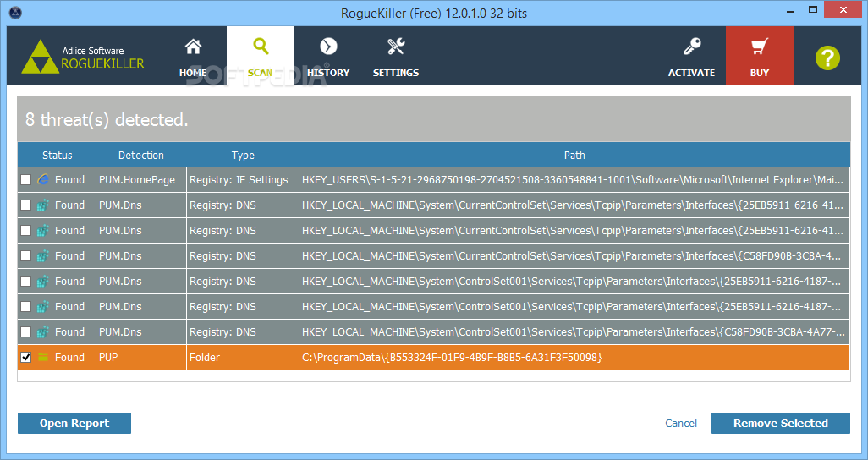The image size is (868, 460).
Task: Select the 'PUP' detection cell
Action: pyautogui.click(x=141, y=358)
